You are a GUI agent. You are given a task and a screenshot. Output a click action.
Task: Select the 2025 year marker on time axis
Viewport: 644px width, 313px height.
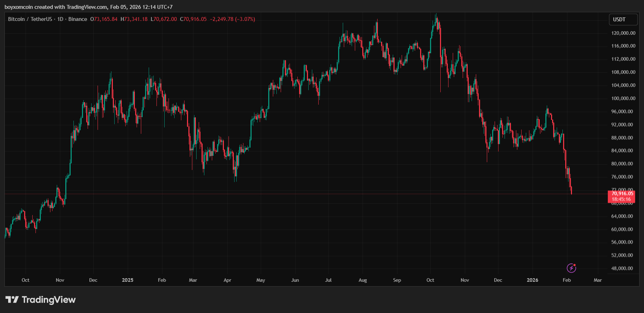pos(127,280)
